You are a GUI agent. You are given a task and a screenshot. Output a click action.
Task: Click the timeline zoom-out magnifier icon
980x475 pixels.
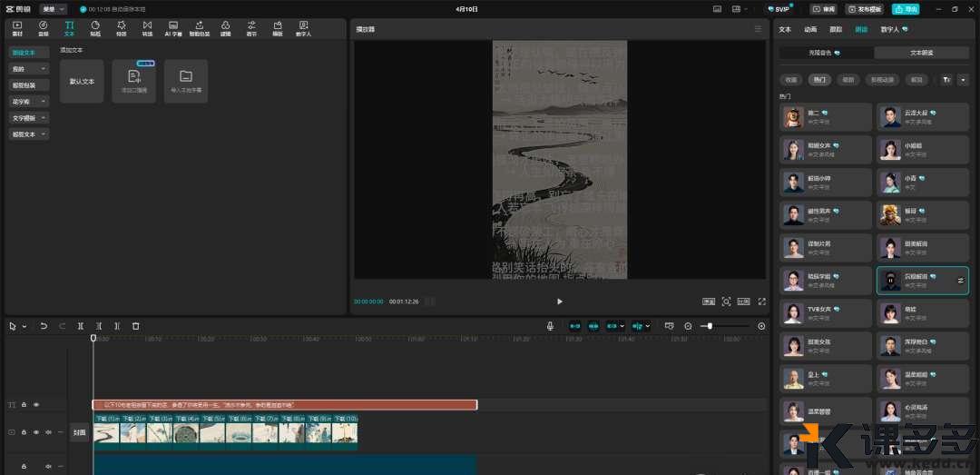688,326
